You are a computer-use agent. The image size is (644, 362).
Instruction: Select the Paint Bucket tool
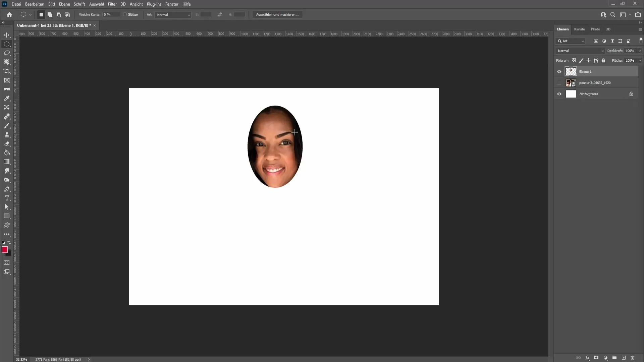[7, 153]
